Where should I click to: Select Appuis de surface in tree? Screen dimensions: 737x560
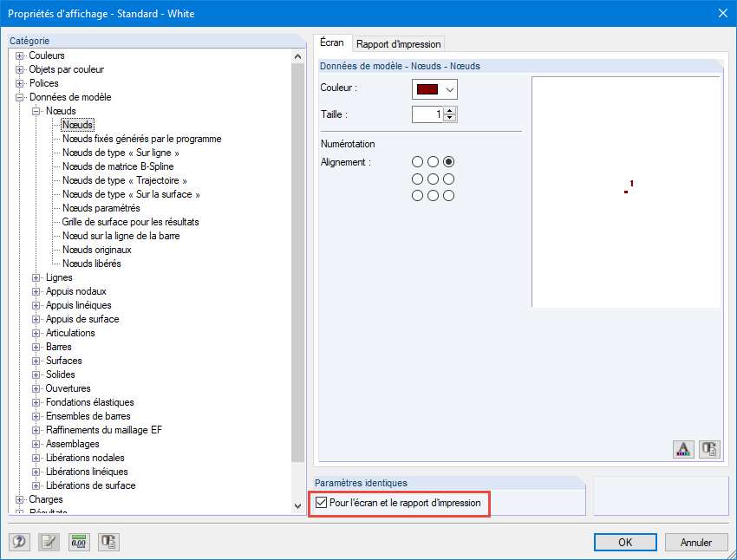[x=82, y=319]
